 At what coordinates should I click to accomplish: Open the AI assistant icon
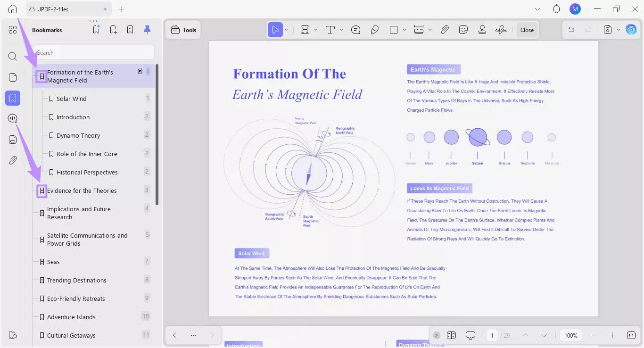[631, 29]
